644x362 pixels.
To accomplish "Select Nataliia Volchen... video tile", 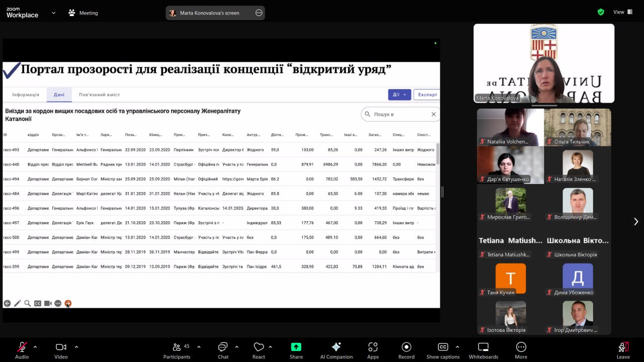I will [510, 127].
